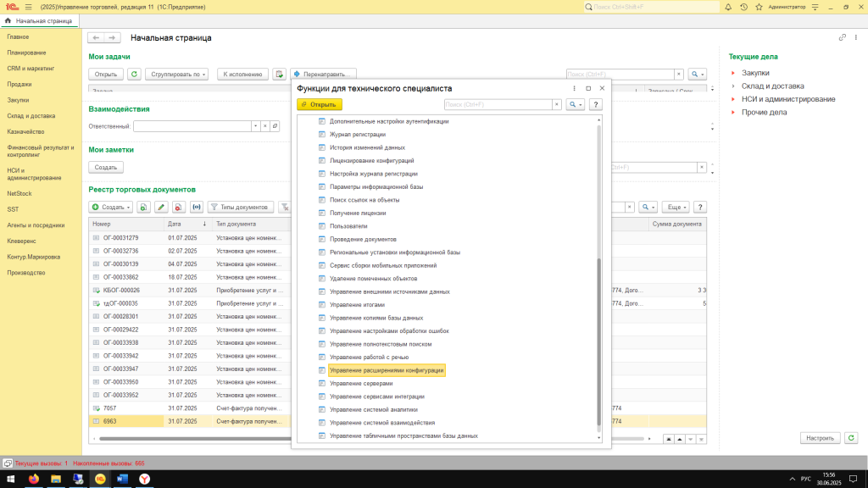The height and width of the screenshot is (488, 868).
Task: Open File Explorer from the taskbar
Action: [56, 480]
